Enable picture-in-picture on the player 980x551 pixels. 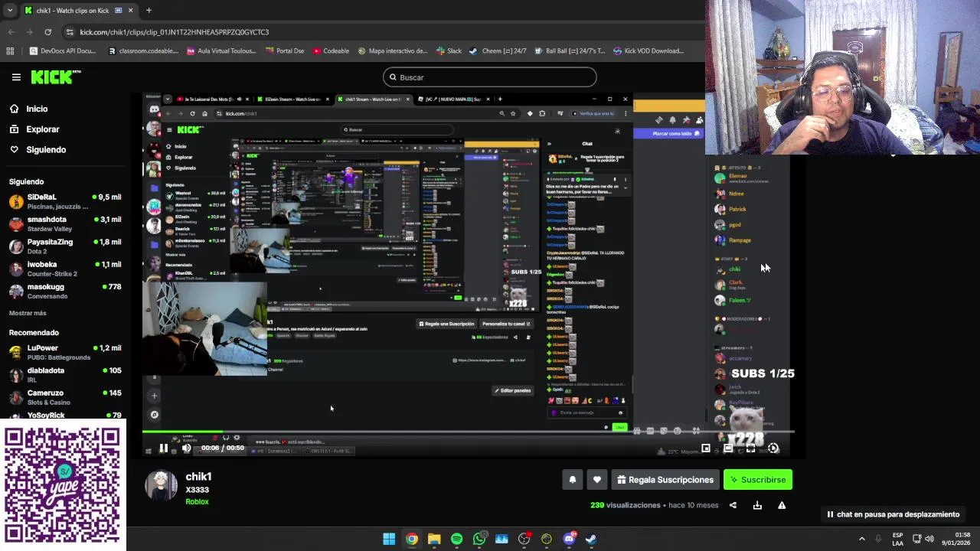tap(706, 448)
